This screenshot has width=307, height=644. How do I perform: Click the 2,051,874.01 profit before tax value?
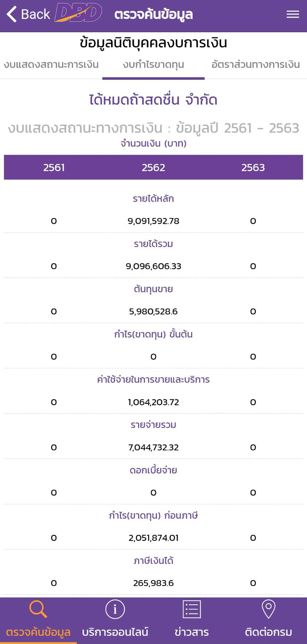point(153,538)
